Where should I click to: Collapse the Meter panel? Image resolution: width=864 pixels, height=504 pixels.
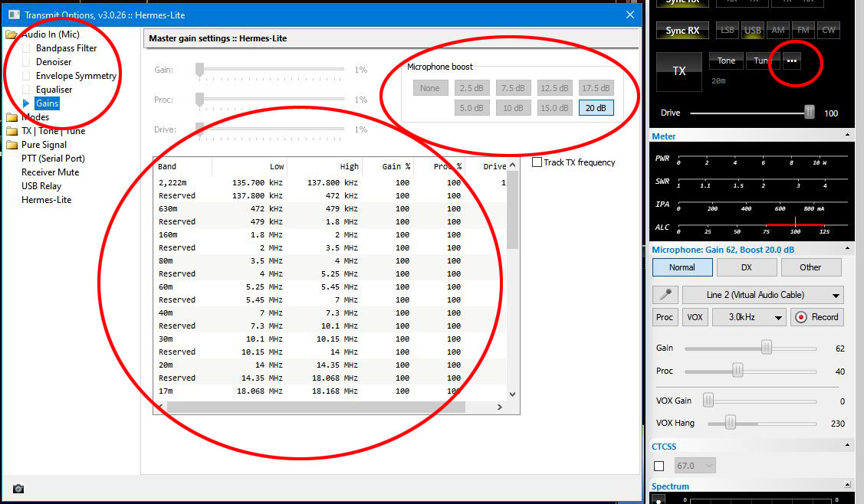(x=847, y=136)
